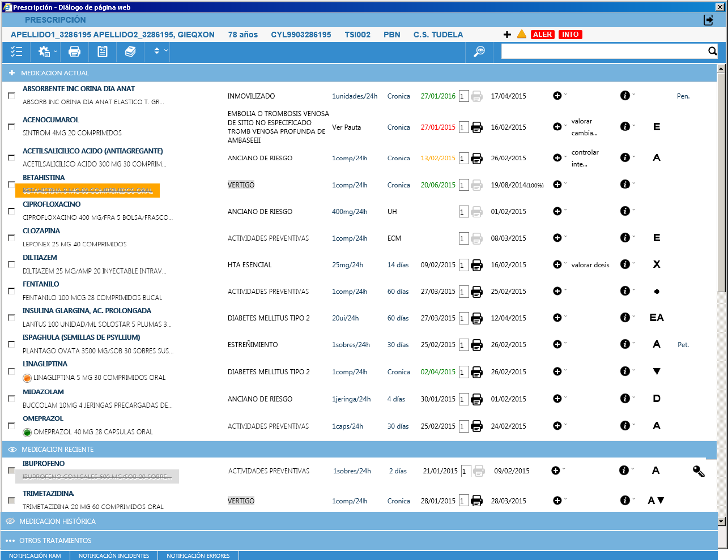Viewport: 728px width, 560px height.
Task: Click the orange warning triangle alert icon
Action: coord(522,35)
